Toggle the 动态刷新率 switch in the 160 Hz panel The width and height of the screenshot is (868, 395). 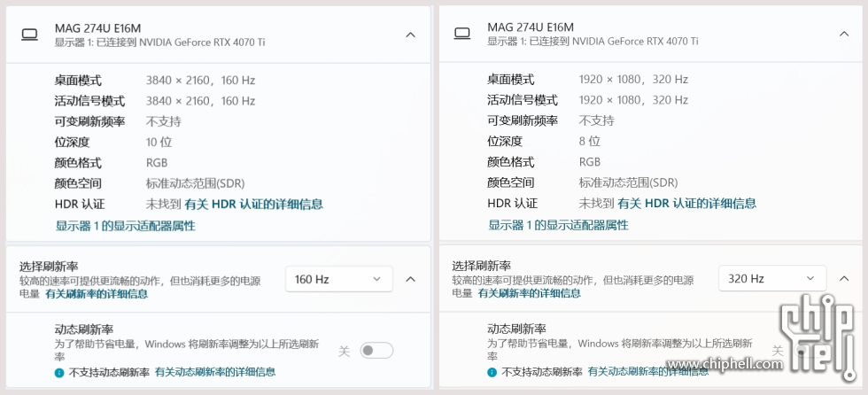click(x=376, y=351)
